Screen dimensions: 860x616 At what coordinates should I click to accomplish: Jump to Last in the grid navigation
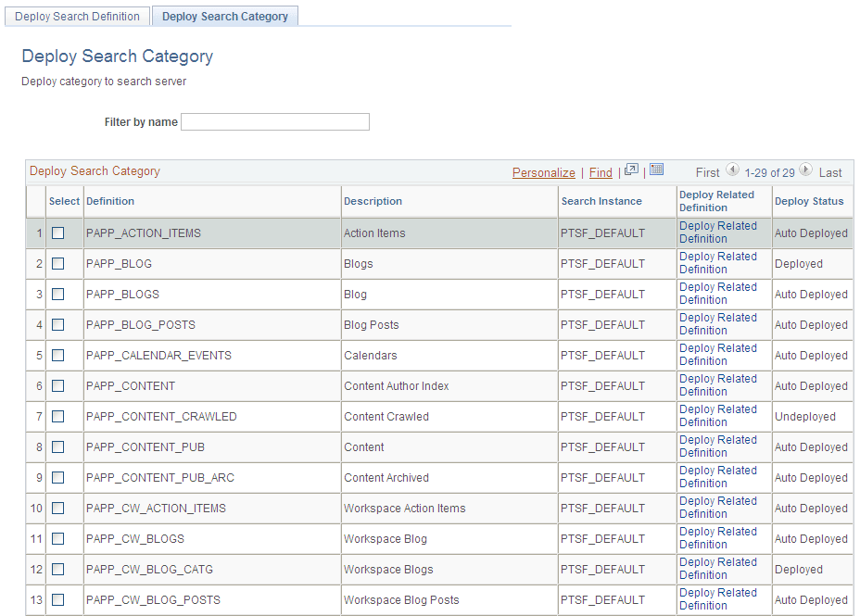coord(829,171)
